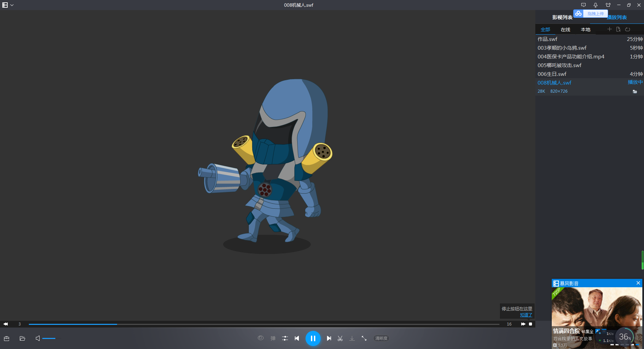This screenshot has height=349, width=644.
Task: Open the main menu dropdown arrow
Action: [12, 5]
